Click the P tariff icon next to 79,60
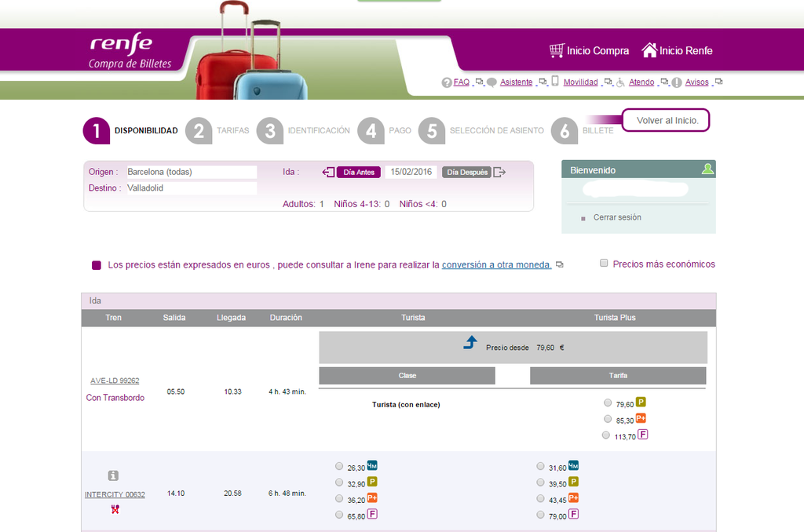The image size is (804, 532). click(641, 402)
